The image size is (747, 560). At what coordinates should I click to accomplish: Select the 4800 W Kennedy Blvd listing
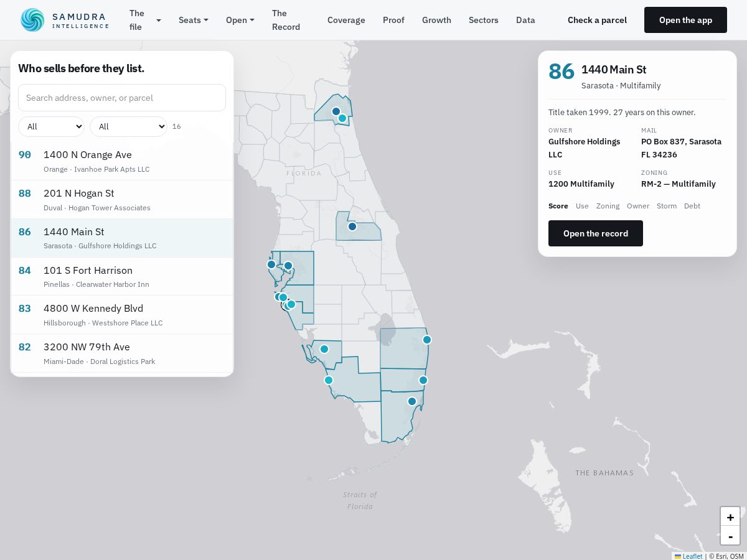coord(122,315)
